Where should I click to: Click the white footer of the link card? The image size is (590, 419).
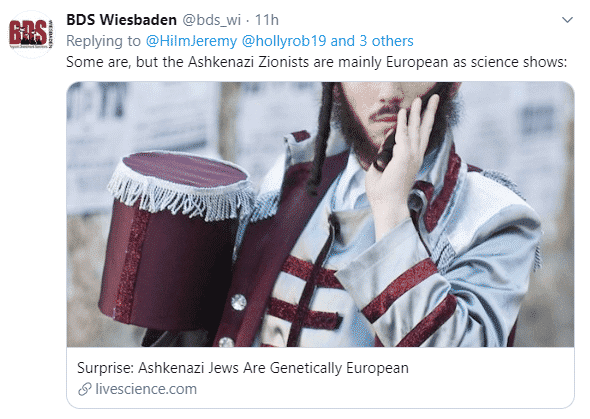click(x=320, y=377)
